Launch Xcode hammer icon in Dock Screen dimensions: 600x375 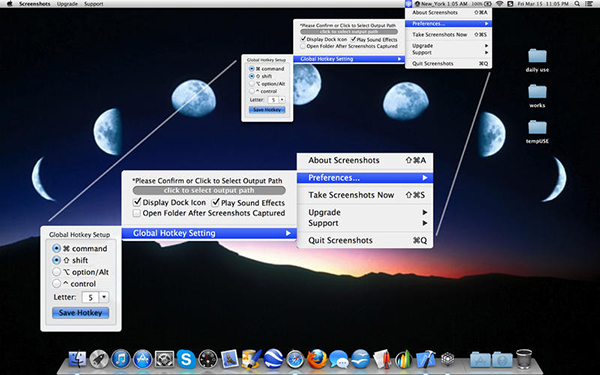tap(426, 359)
